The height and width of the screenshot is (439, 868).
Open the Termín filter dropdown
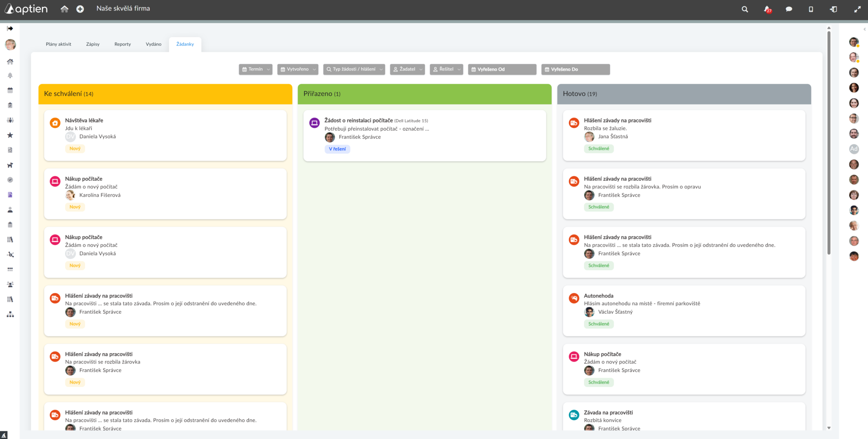click(255, 69)
